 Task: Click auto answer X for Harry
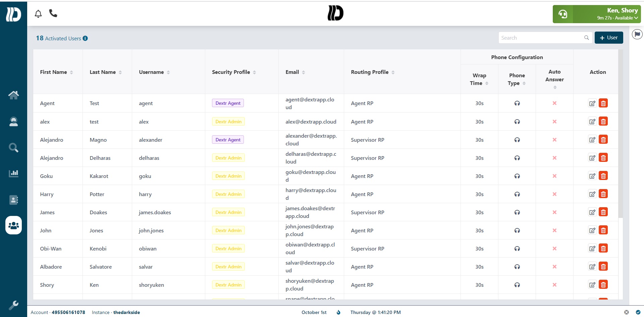pyautogui.click(x=554, y=194)
